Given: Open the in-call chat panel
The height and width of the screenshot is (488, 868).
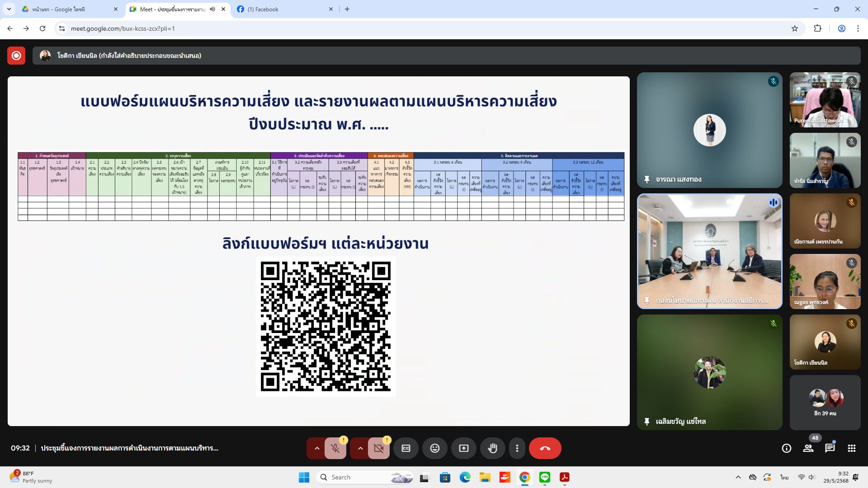Looking at the screenshot, I should pyautogui.click(x=830, y=448).
